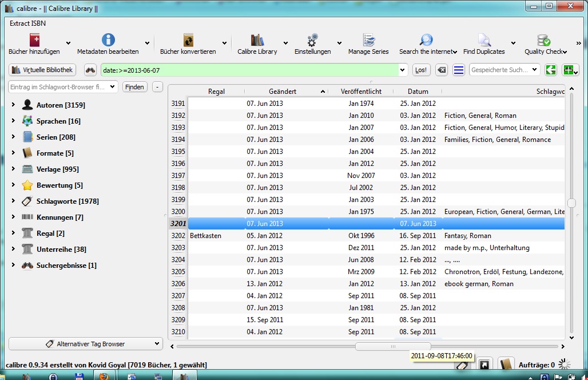The width and height of the screenshot is (588, 380).
Task: Open Extract ISBN menu
Action: coord(28,23)
